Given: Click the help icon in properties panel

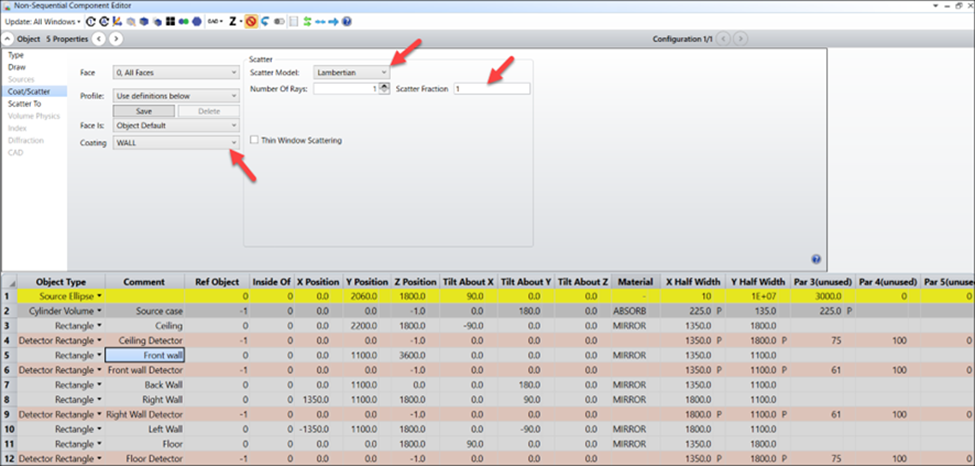Looking at the screenshot, I should (816, 259).
